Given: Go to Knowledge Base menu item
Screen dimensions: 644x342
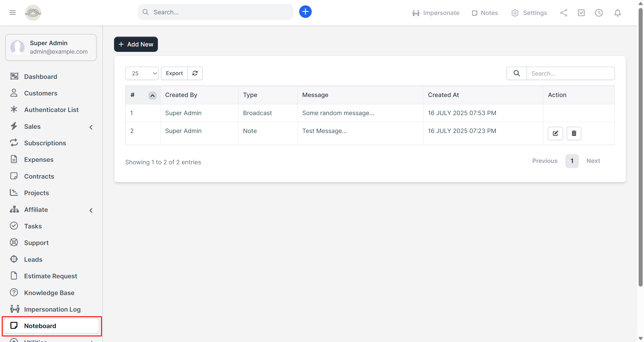Looking at the screenshot, I should point(49,293).
